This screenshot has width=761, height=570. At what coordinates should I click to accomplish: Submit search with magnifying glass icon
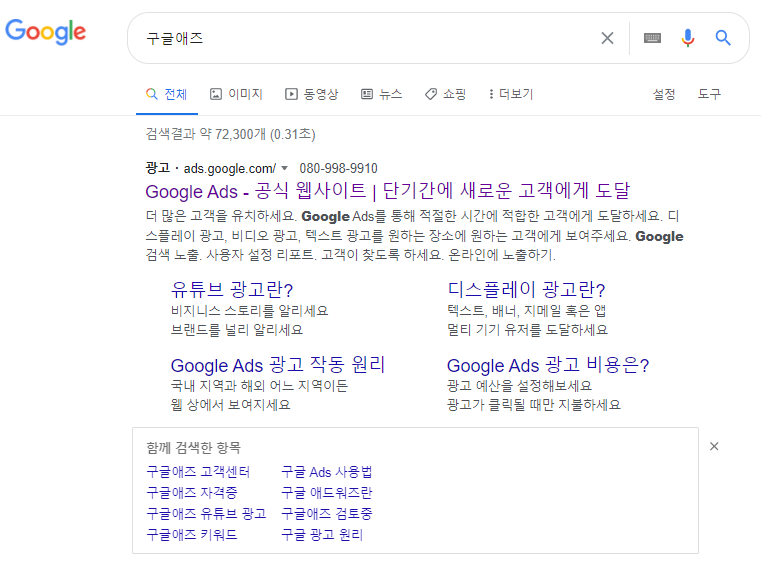pos(723,38)
